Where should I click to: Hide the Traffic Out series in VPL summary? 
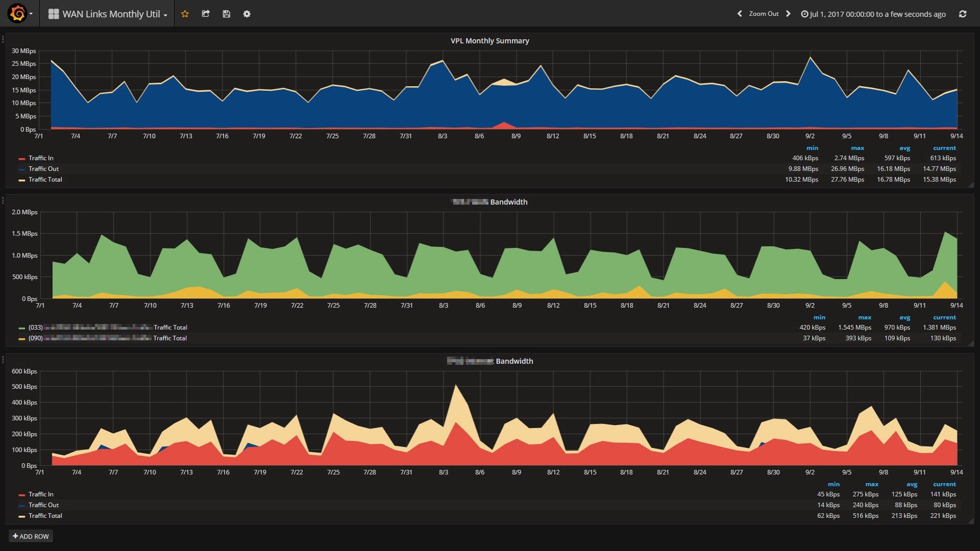point(43,168)
